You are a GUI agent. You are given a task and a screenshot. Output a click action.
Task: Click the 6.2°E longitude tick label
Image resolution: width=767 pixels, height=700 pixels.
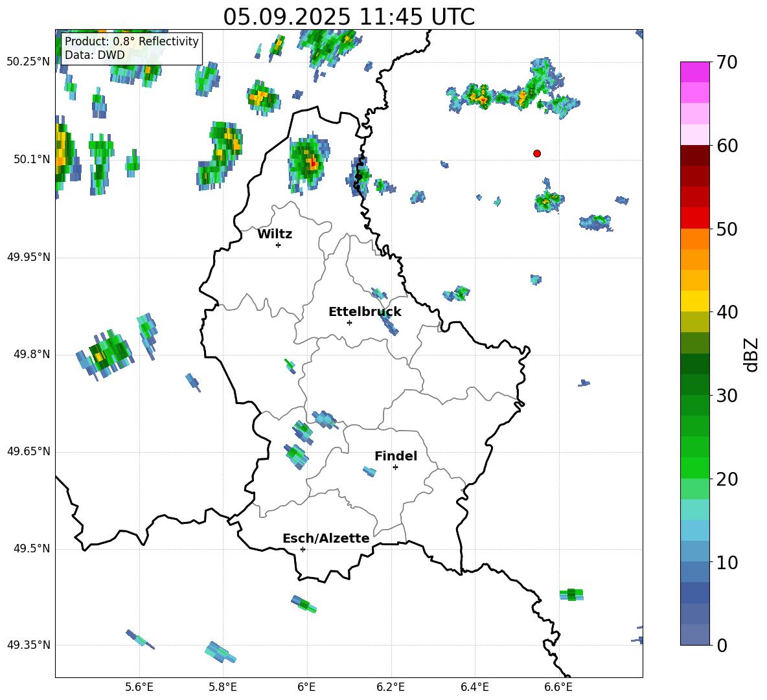pos(391,687)
